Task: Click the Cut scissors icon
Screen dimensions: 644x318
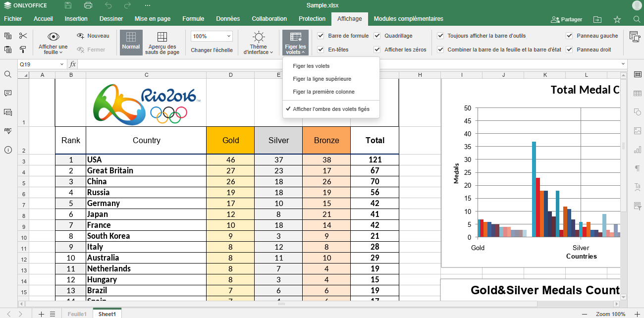Action: (23, 36)
